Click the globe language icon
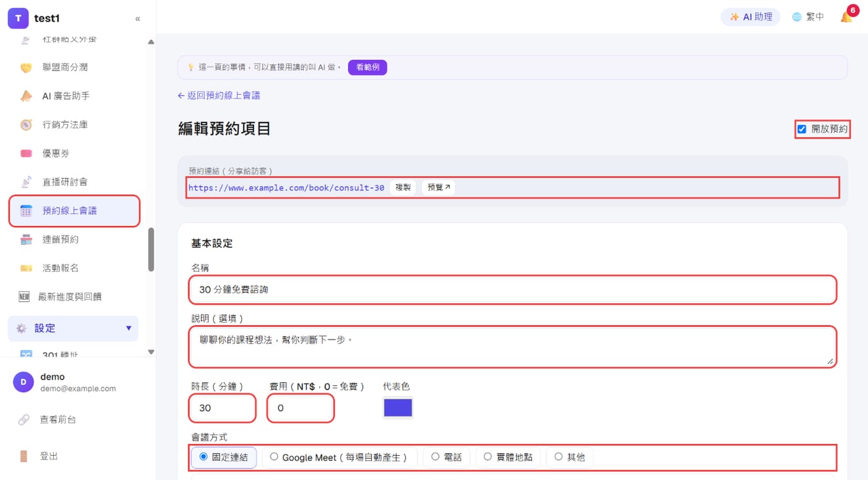868x480 pixels. click(x=796, y=17)
